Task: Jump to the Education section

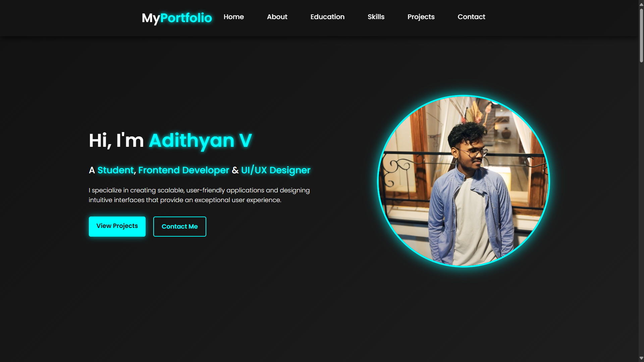Action: [x=327, y=17]
